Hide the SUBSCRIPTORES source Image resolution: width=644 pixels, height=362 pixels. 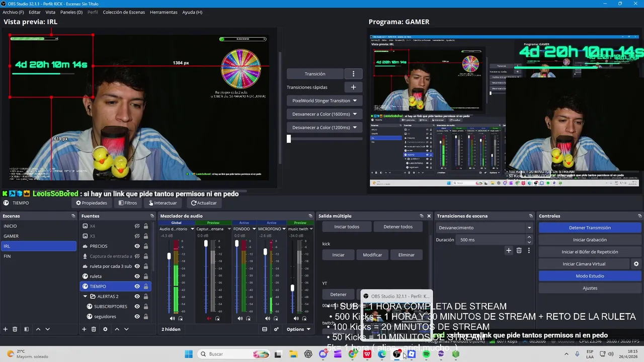point(137,307)
